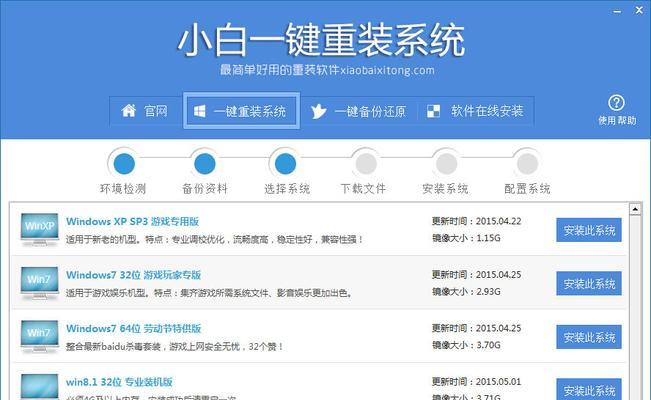Click the 安装系统 step label
Viewport: 651px width, 400px height.
(x=445, y=189)
